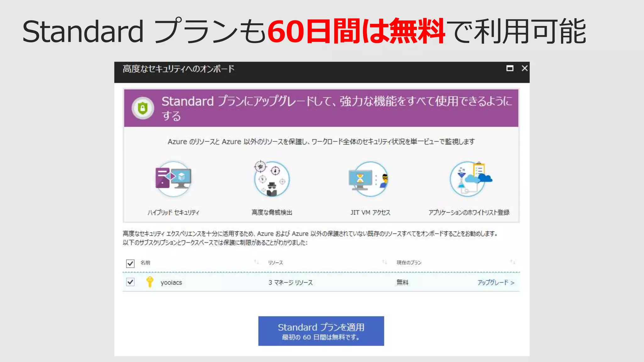Click the Standard プランを適用 button
The height and width of the screenshot is (362, 644).
pos(321,331)
